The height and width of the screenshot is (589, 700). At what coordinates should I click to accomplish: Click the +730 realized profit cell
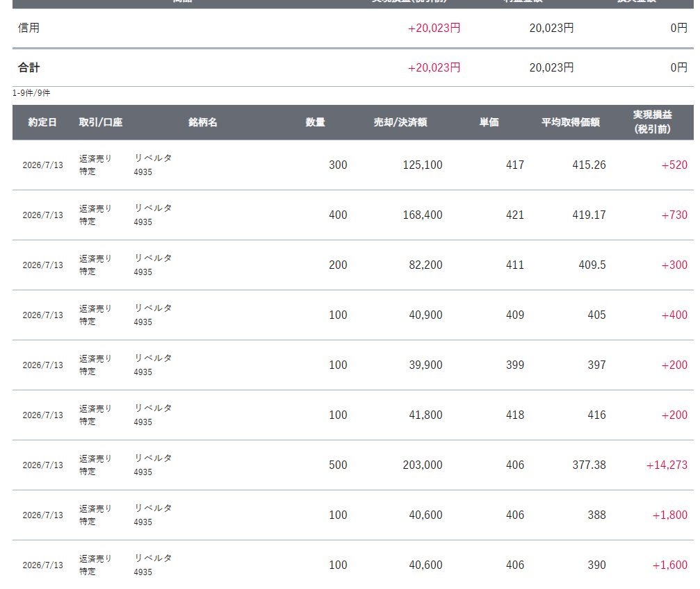pyautogui.click(x=674, y=215)
